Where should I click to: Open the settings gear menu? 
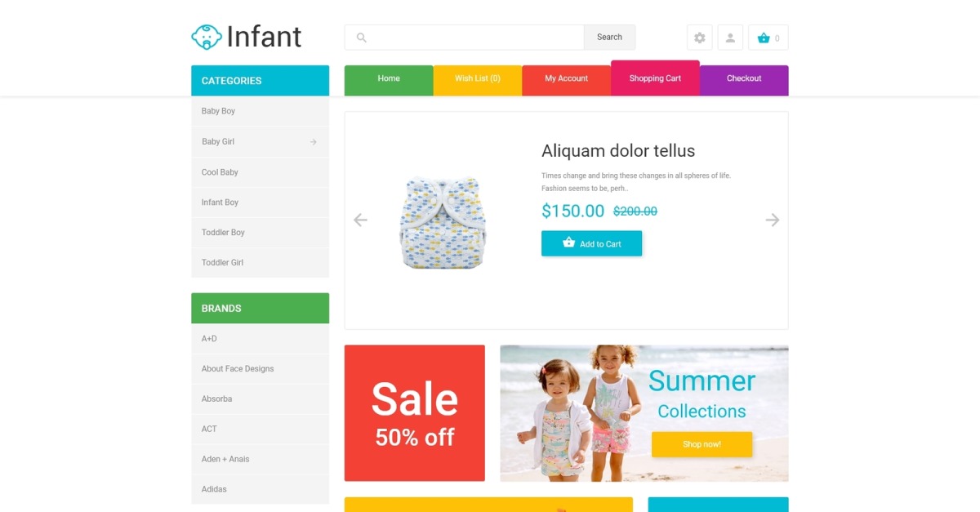700,38
